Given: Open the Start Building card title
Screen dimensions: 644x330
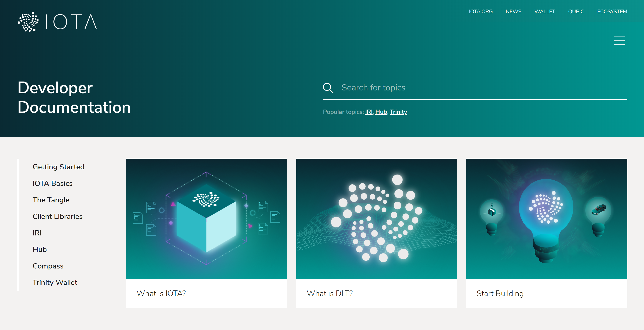Looking at the screenshot, I should (x=500, y=293).
